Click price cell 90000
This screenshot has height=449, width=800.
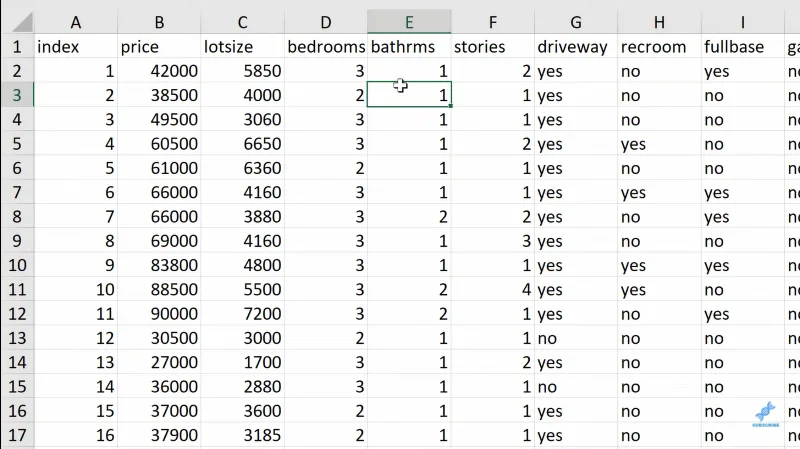(x=159, y=313)
